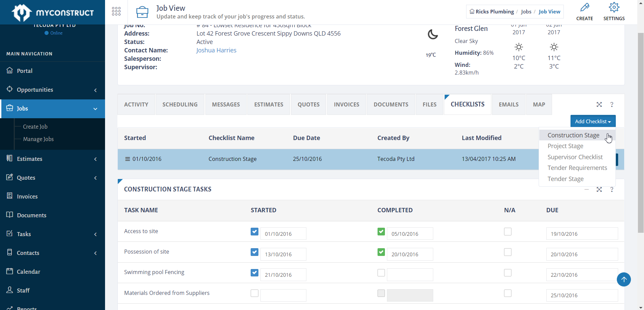The height and width of the screenshot is (310, 644).
Task: Click the Quotes edit icon
Action: click(x=10, y=177)
